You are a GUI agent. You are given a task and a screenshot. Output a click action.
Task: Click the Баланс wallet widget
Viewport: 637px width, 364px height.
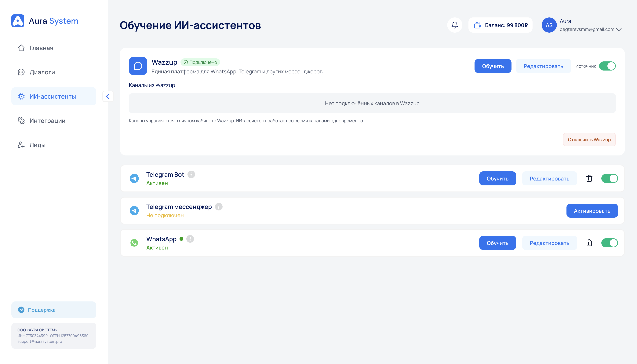click(x=500, y=25)
